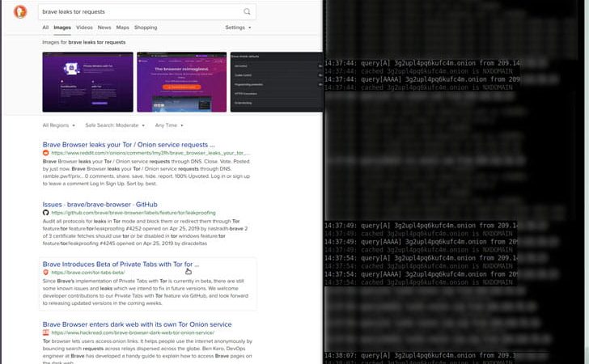Click the Hackread snippet starting 'Tor browser lets users'
This screenshot has height=364, width=589.
pos(147,352)
